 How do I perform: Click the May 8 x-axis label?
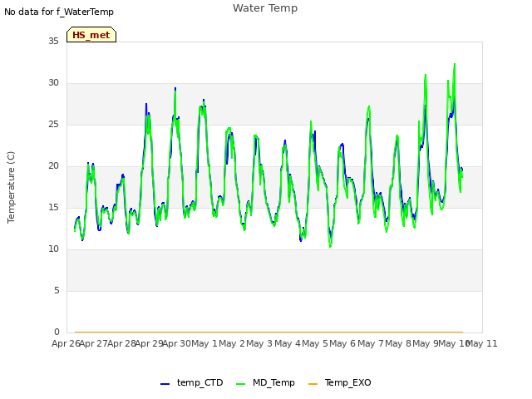click(398, 343)
